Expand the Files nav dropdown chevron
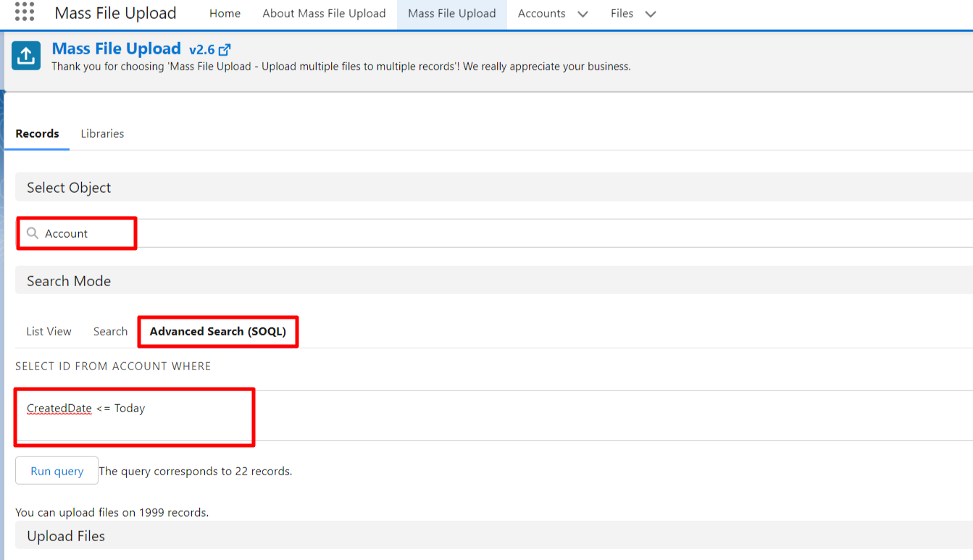This screenshot has height=560, width=973. [651, 14]
